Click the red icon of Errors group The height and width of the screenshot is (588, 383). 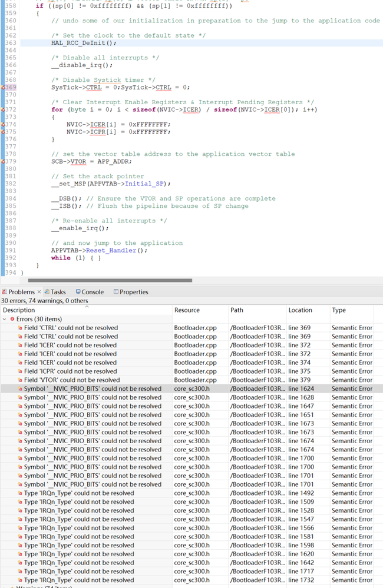pyautogui.click(x=12, y=319)
